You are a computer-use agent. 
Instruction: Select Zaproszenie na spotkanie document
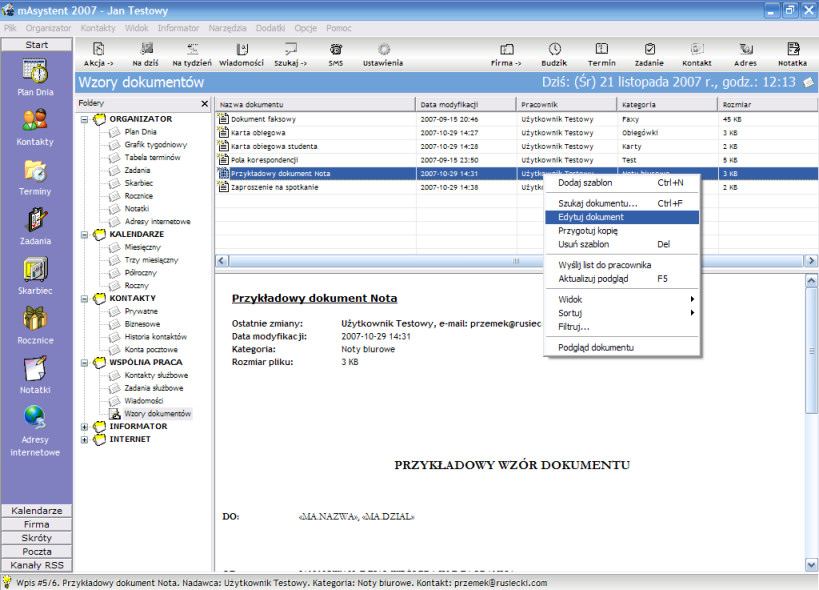275,187
